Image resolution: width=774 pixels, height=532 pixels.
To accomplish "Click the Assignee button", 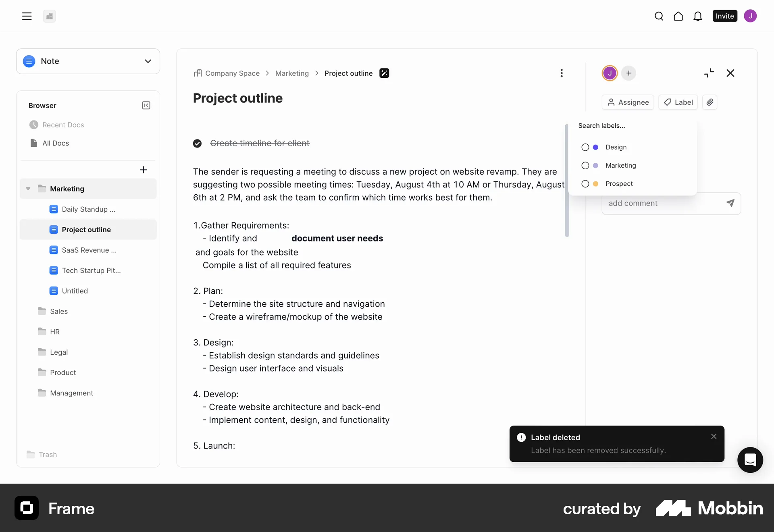I will click(628, 102).
